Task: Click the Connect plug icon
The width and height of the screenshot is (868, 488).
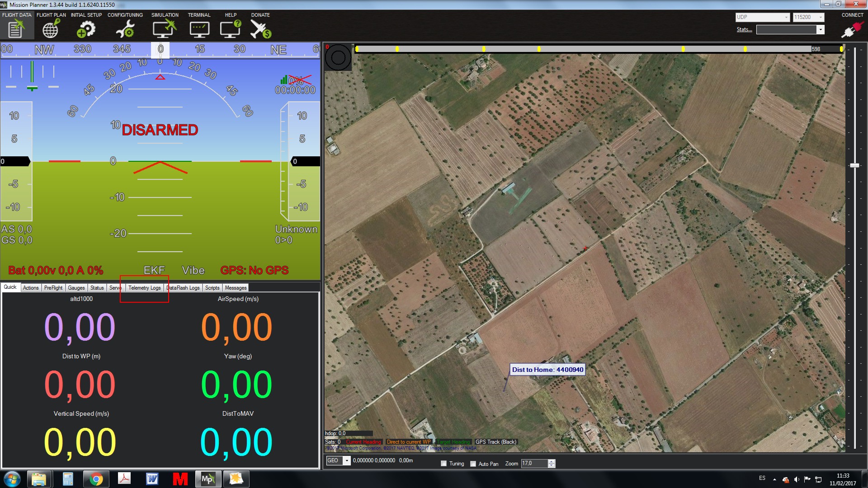Action: 852,30
